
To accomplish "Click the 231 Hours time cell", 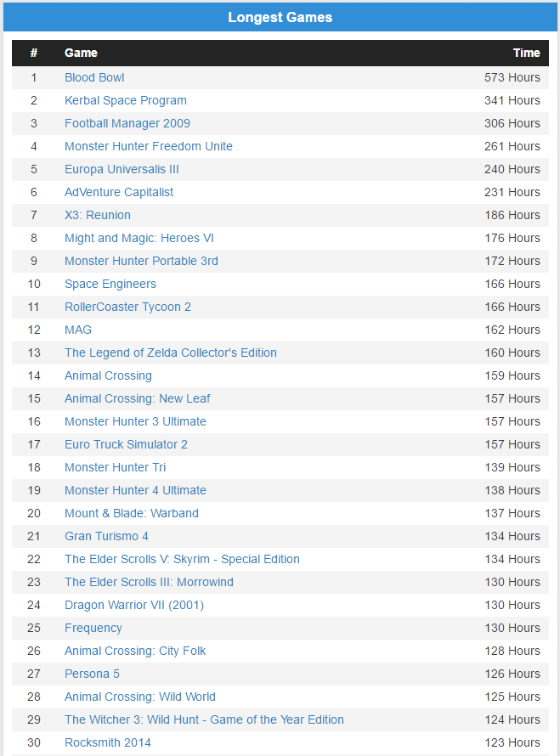I will coord(512,192).
